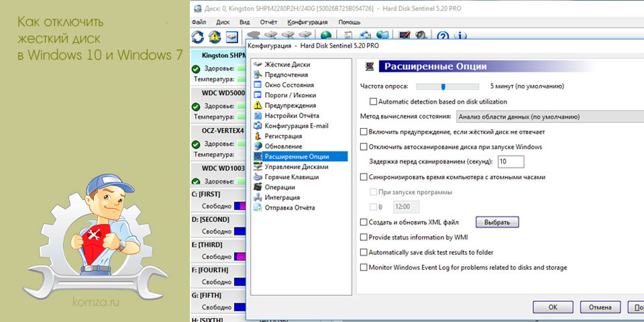
Task: Select the highlighted Расширенные Опции entry
Action: [x=301, y=156]
